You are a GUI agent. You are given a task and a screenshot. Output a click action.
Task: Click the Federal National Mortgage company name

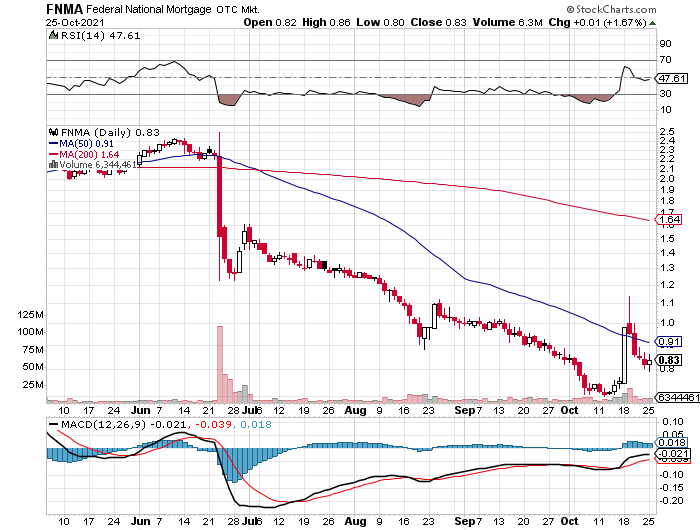click(149, 9)
